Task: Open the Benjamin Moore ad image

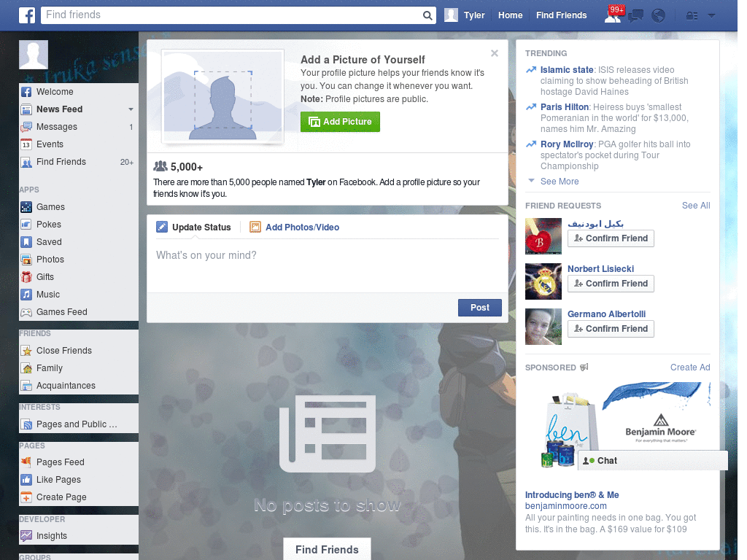Action: pos(617,425)
